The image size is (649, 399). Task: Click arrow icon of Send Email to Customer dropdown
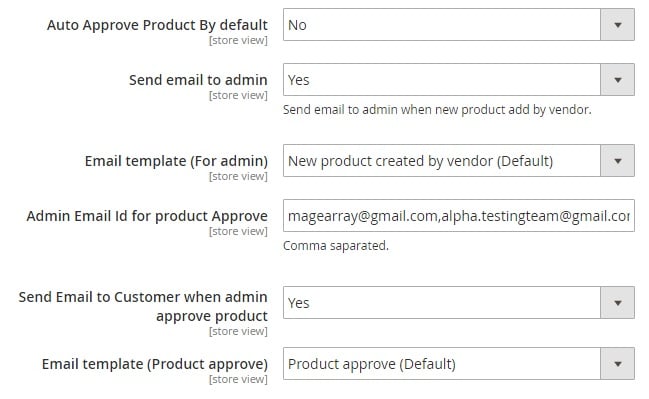617,303
